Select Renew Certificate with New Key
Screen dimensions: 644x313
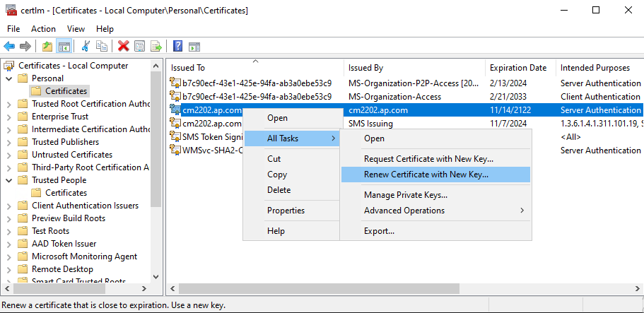tap(435, 174)
